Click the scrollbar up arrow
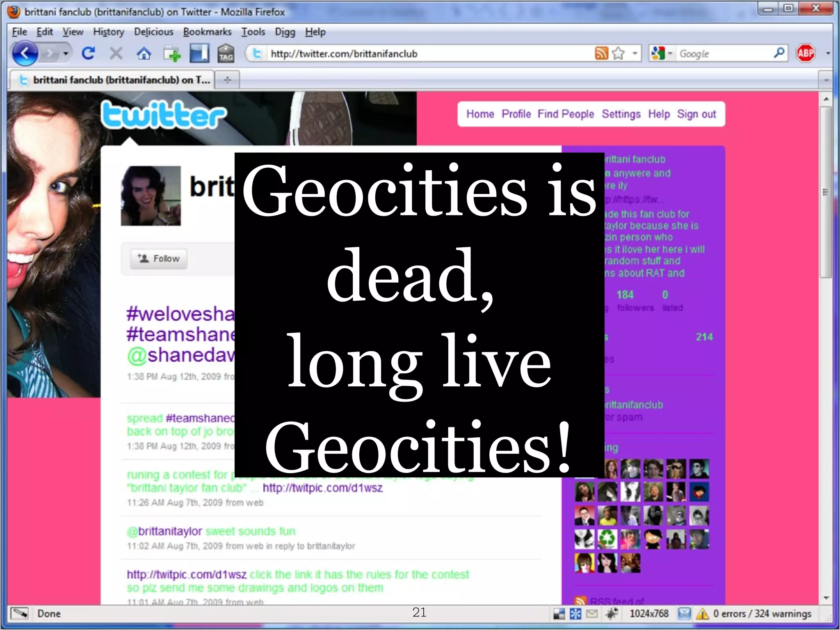840x630 pixels. [x=826, y=99]
